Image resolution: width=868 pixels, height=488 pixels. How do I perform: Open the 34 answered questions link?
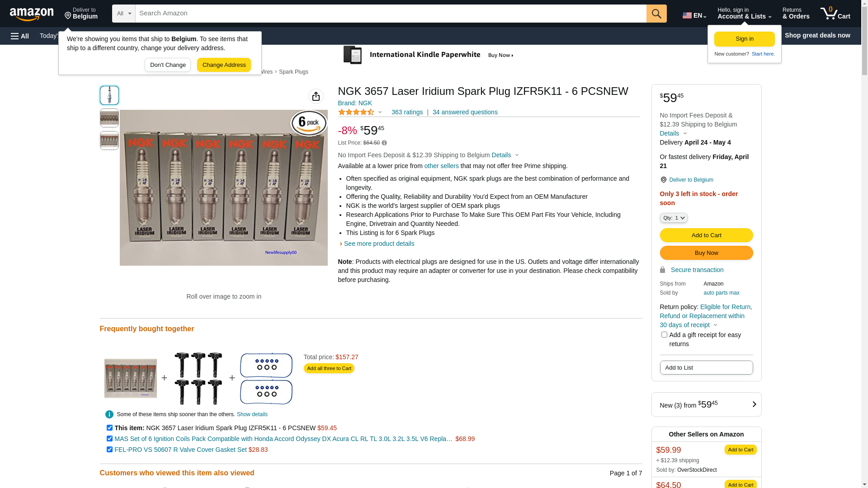click(x=465, y=112)
